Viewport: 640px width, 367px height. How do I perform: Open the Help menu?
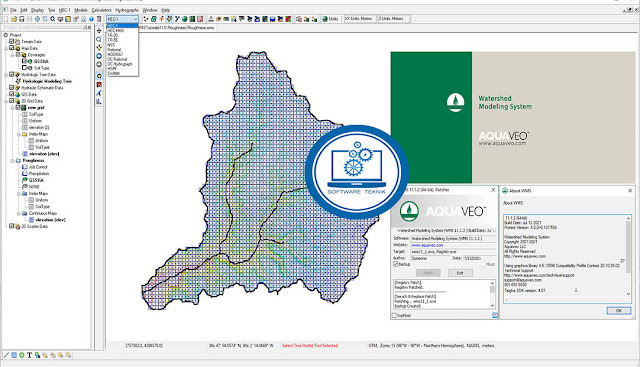point(165,10)
